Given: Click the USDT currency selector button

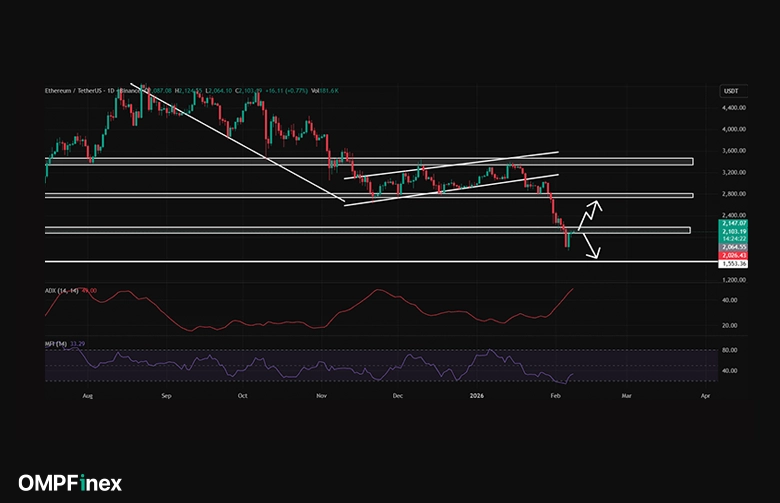Looking at the screenshot, I should (x=729, y=91).
